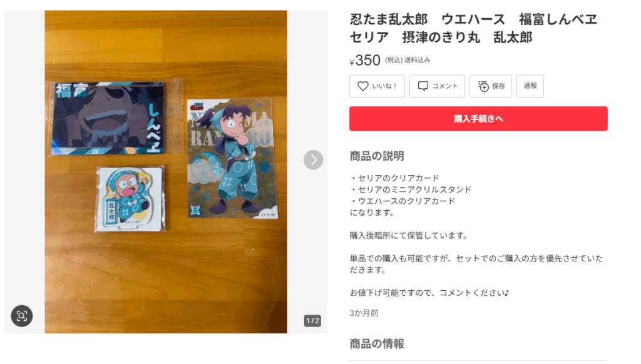Click the 商品の情報 section heading
This screenshot has height=364, width=641.
coord(376,343)
